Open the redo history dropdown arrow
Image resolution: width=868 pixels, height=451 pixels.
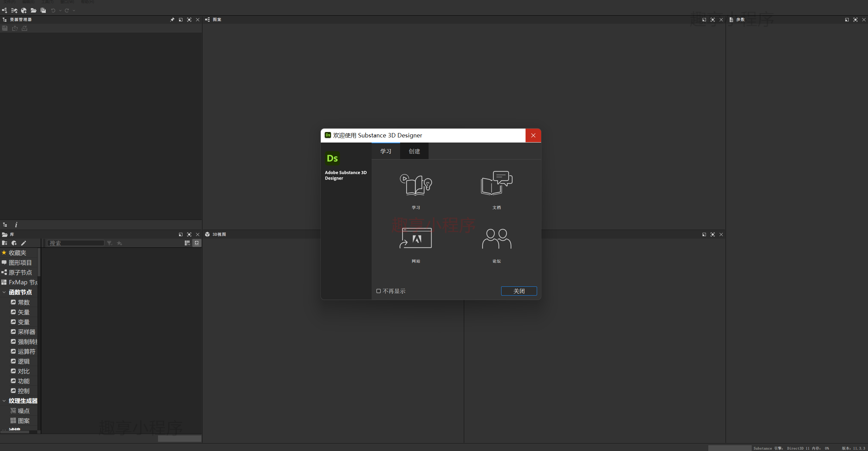(x=74, y=11)
